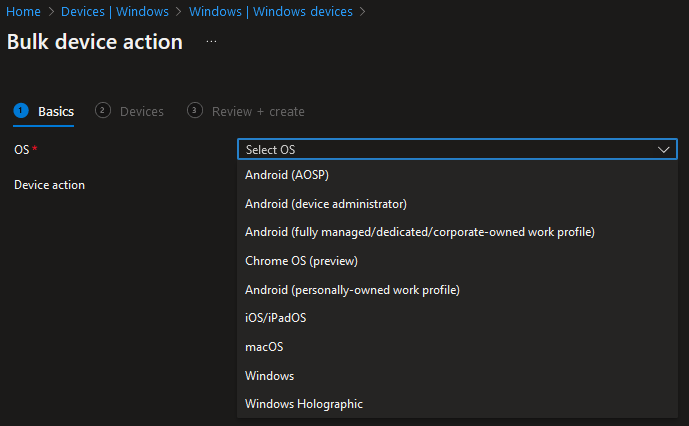Click the step 1 circle icon

(x=21, y=110)
